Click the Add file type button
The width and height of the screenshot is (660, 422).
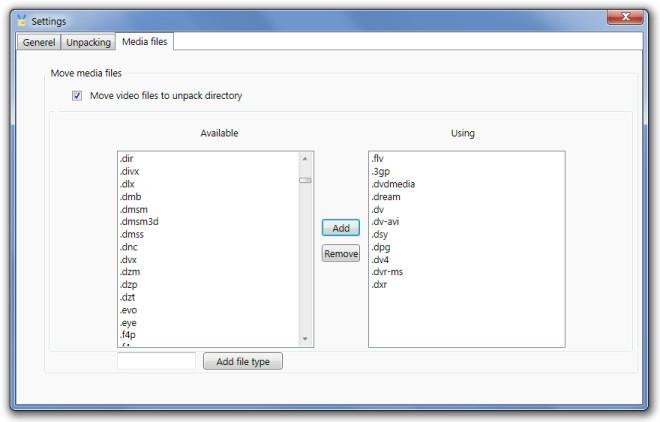(243, 362)
